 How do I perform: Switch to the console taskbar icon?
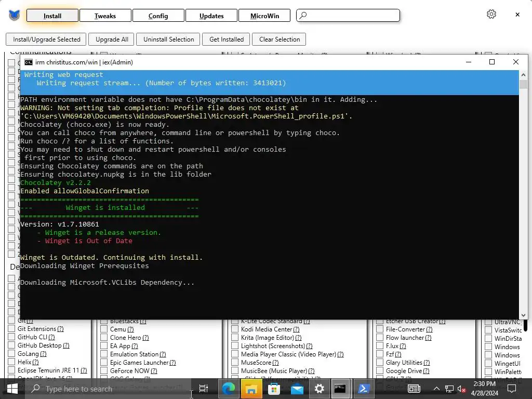340,389
